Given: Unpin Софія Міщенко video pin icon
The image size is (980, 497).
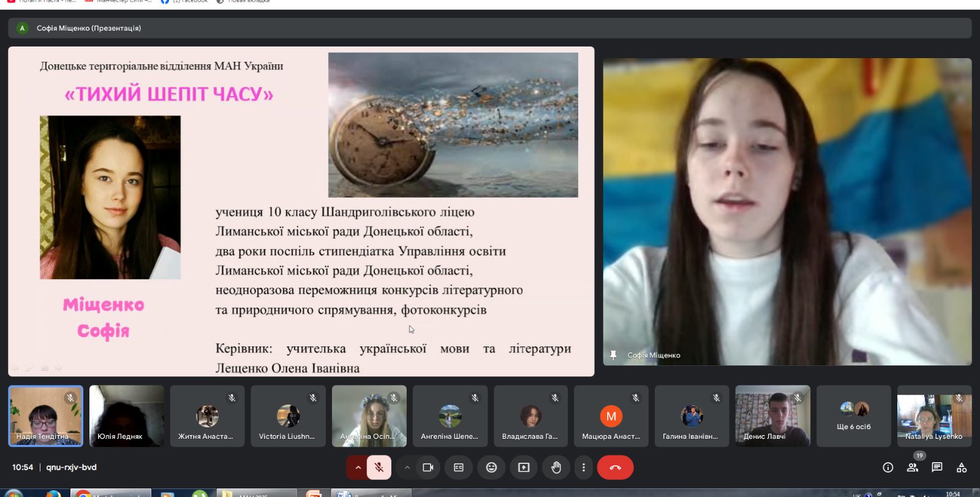Looking at the screenshot, I should point(613,355).
